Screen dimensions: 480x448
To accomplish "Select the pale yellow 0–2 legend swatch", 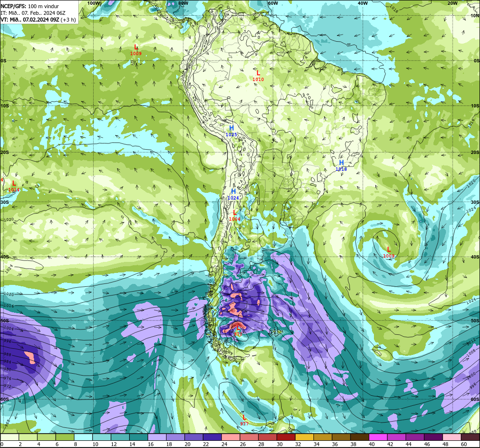I will [x=10, y=437].
